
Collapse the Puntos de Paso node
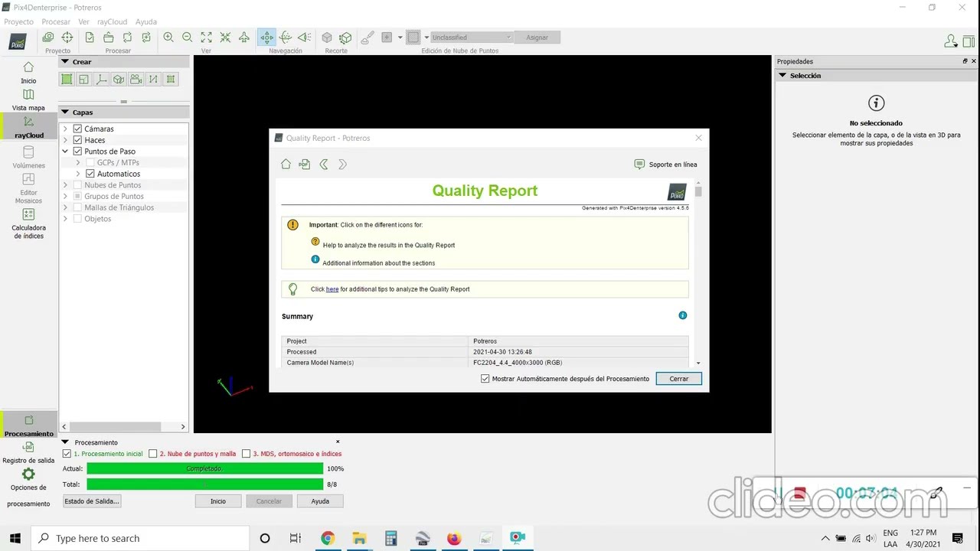pyautogui.click(x=65, y=151)
